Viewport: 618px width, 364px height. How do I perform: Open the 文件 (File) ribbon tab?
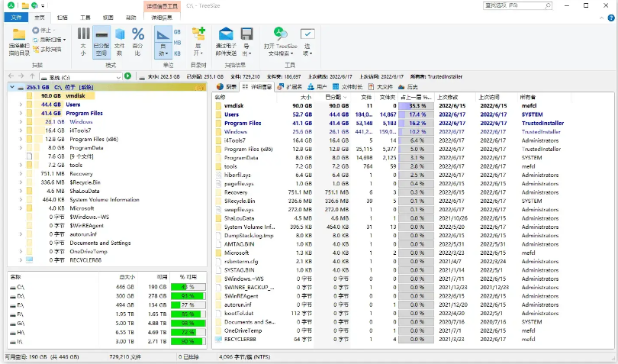point(17,16)
